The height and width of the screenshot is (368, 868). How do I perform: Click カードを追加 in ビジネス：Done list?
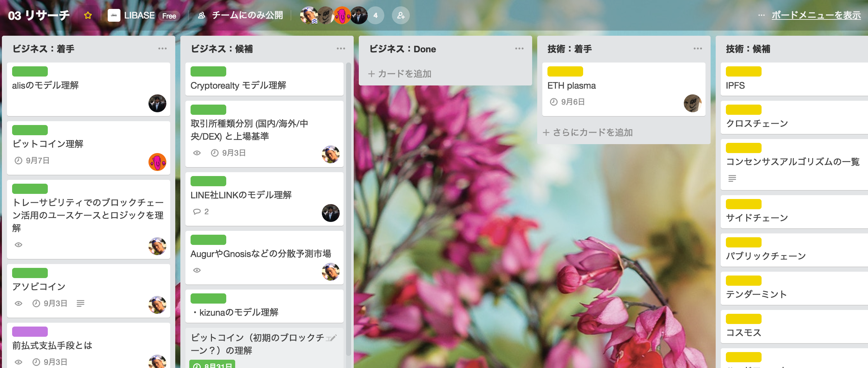(x=400, y=74)
